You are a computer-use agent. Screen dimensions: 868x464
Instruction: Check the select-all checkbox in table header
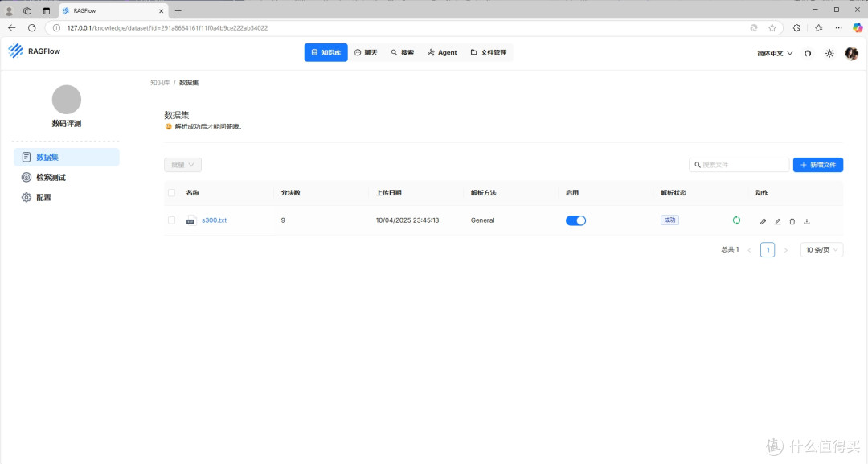(172, 193)
